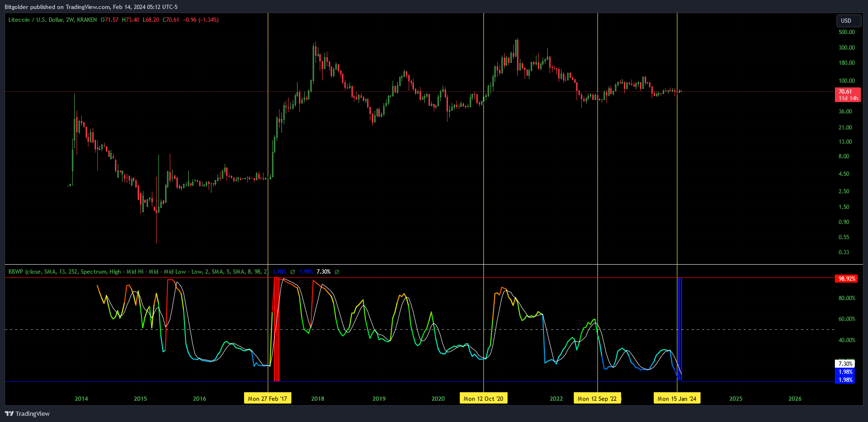Viewport: 868px width, 422px height.
Task: Click the white 7.30% indicator axis label
Action: [x=845, y=364]
